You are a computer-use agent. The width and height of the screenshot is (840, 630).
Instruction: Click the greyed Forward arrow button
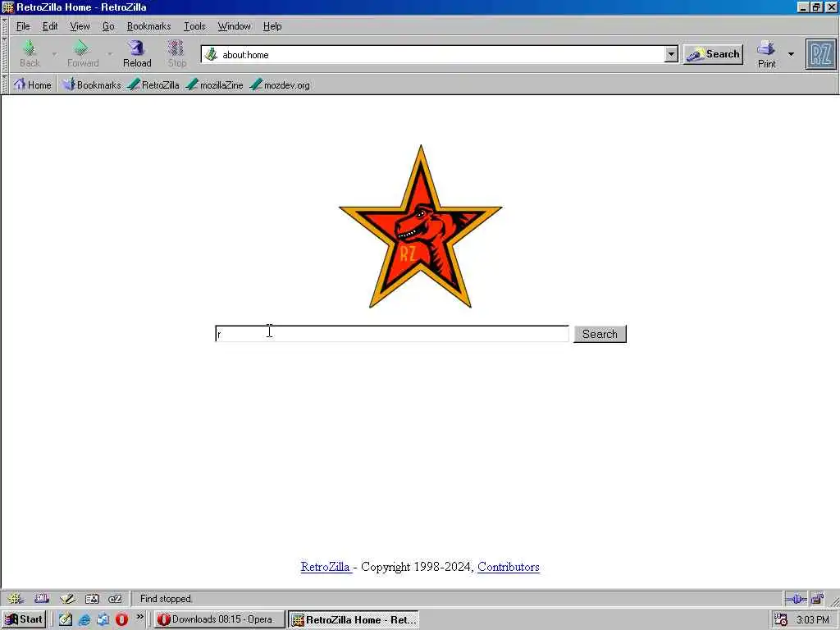(83, 53)
